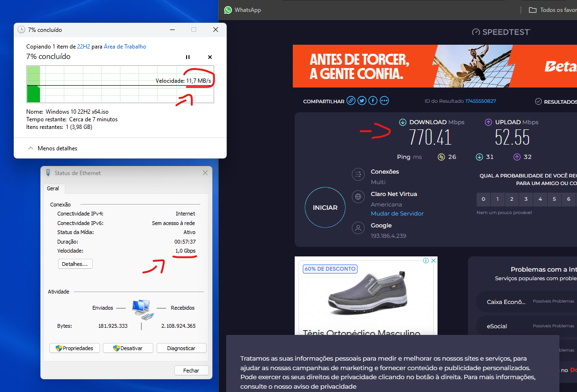Open the orthopedic shoe ad image
The width and height of the screenshot is (577, 392).
tap(366, 294)
